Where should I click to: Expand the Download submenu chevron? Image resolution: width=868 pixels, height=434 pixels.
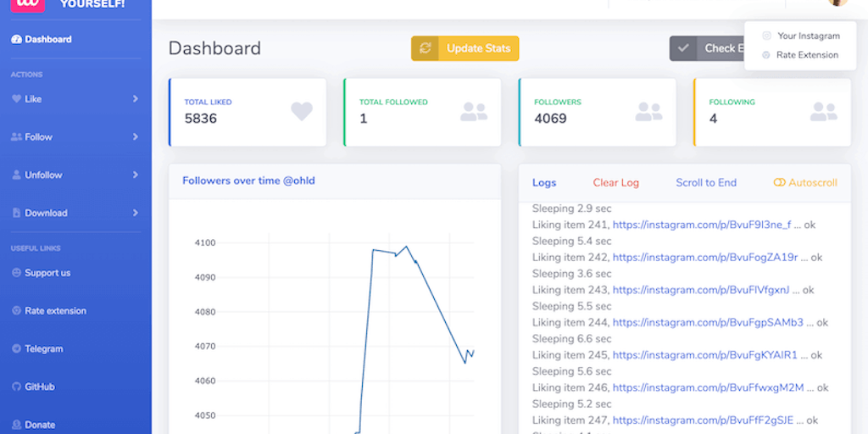click(x=135, y=213)
